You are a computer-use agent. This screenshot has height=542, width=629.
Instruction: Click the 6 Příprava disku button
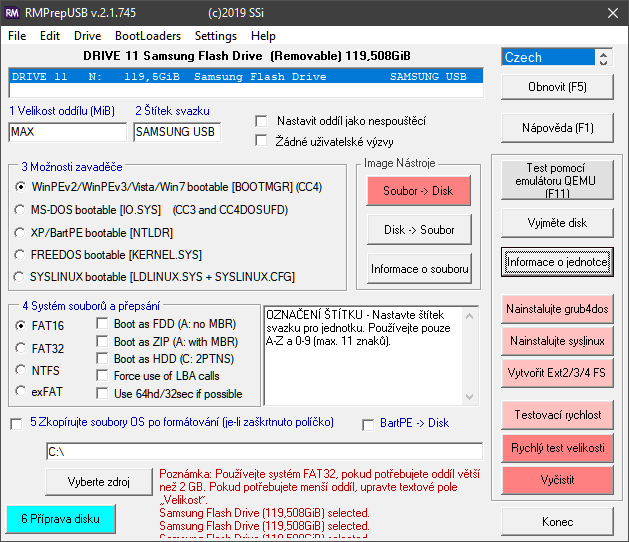pyautogui.click(x=61, y=519)
